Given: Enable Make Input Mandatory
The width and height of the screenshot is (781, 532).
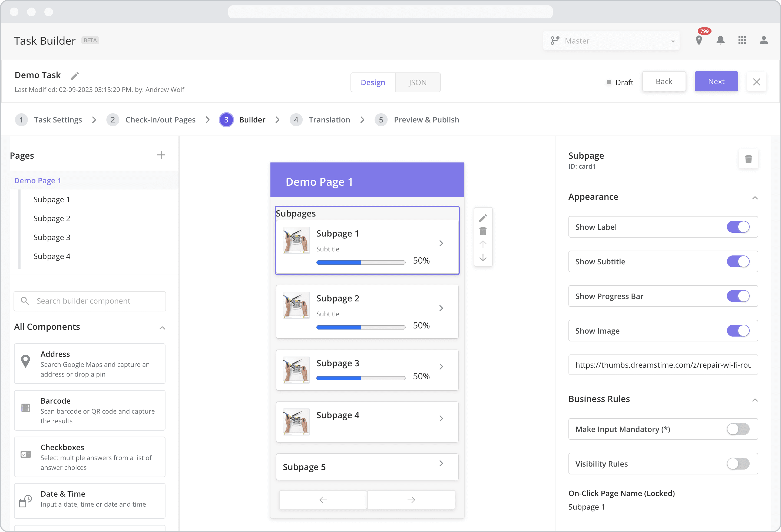Looking at the screenshot, I should tap(738, 429).
